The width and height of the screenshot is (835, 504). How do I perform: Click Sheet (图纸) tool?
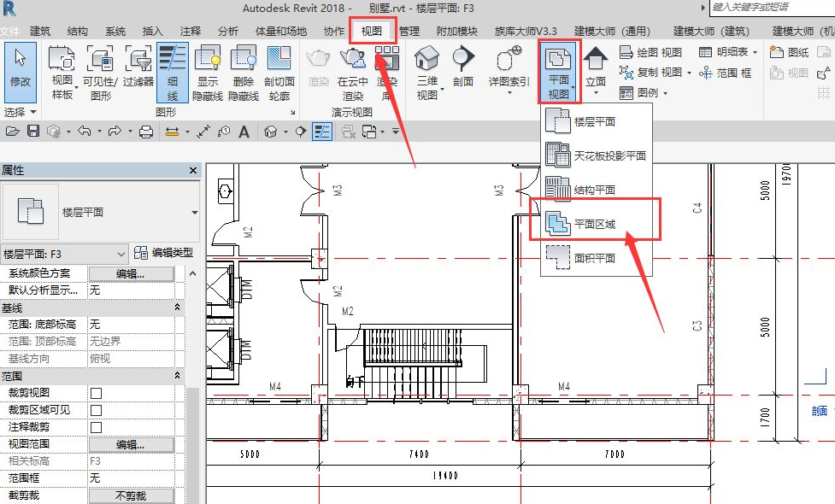point(789,52)
